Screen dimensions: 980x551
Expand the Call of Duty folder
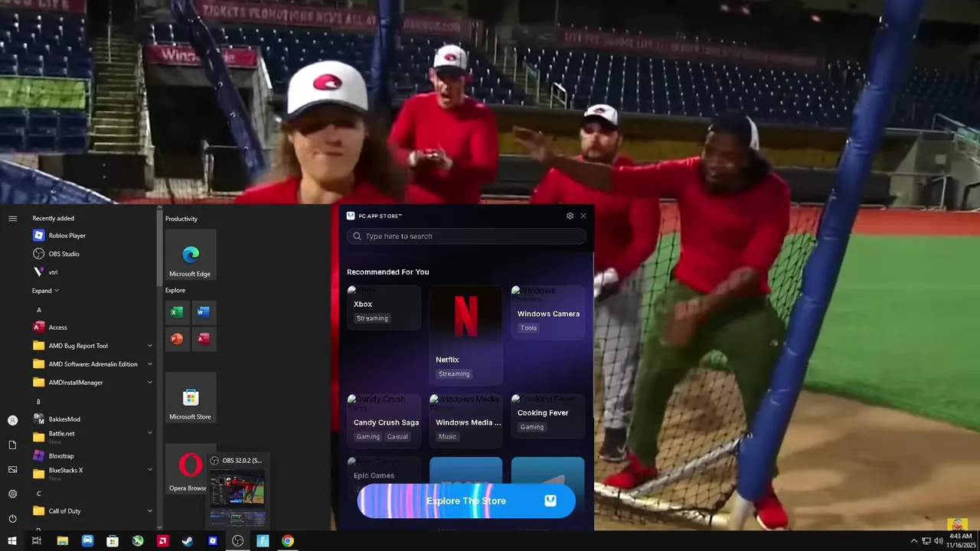(x=150, y=511)
